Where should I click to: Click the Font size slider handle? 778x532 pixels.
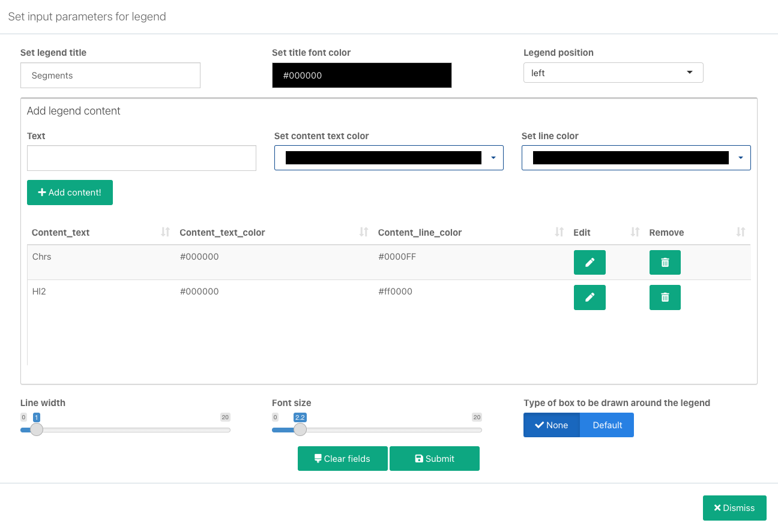(x=300, y=429)
